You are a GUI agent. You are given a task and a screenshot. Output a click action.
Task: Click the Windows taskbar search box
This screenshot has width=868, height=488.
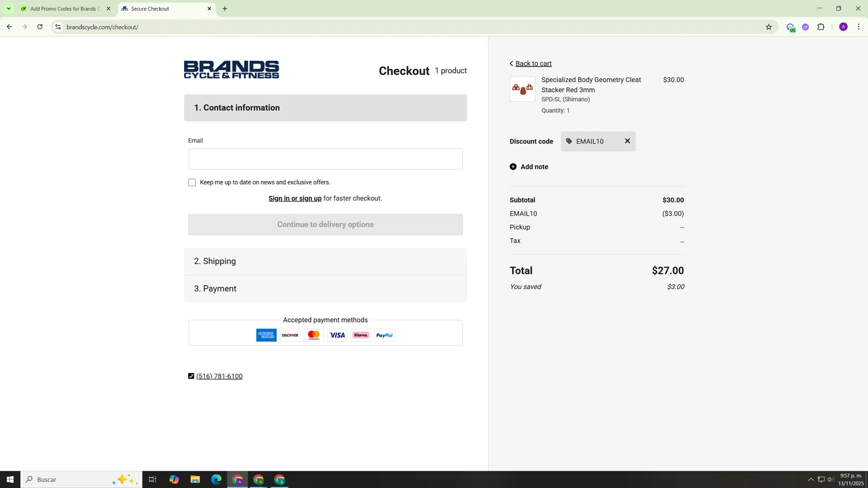[x=82, y=479]
